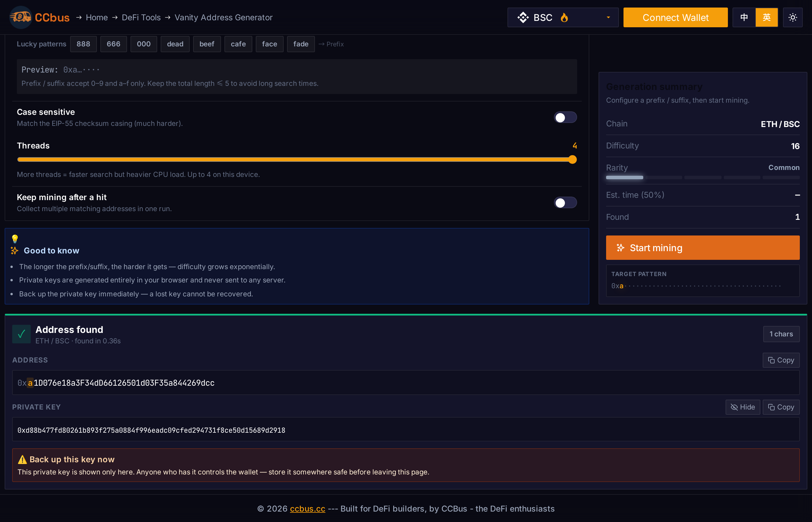Click the generated address field
The width and height of the screenshot is (812, 522).
[x=406, y=383]
